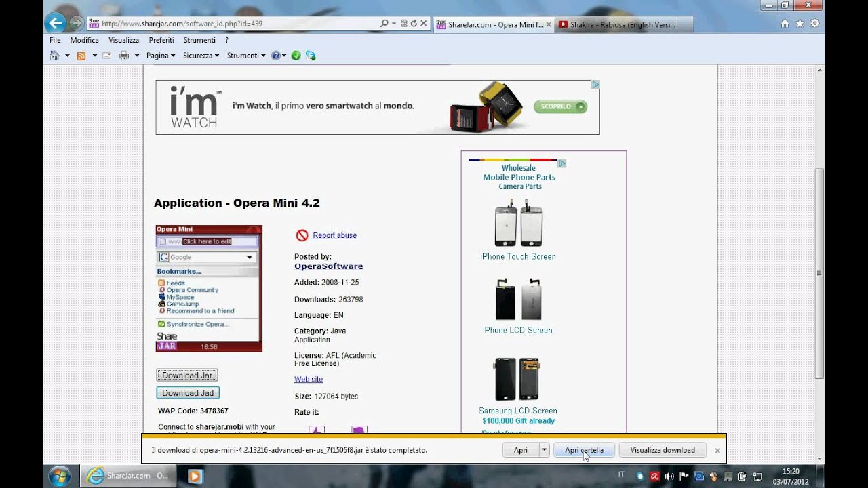Open the Strumenti menu in menu bar
This screenshot has width=868, height=488.
(x=199, y=40)
